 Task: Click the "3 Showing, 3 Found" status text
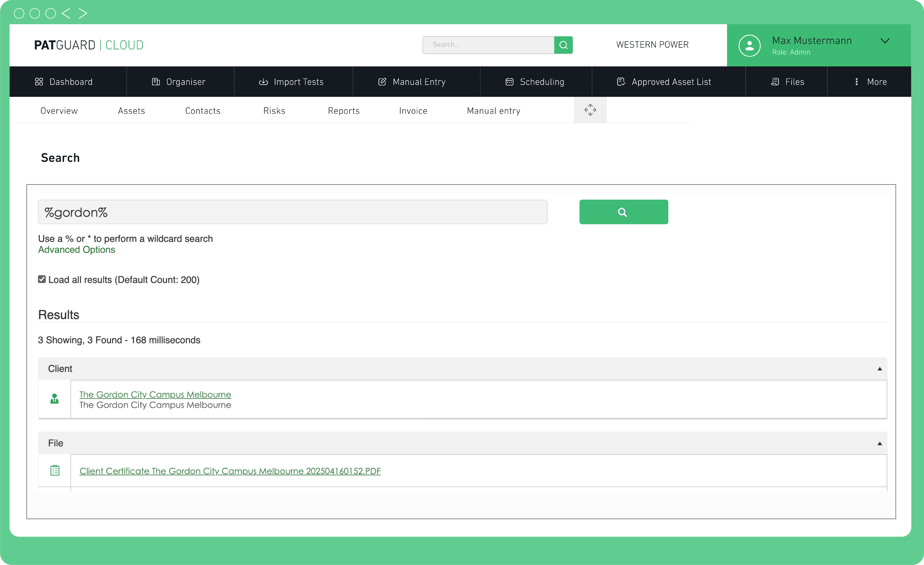80,340
